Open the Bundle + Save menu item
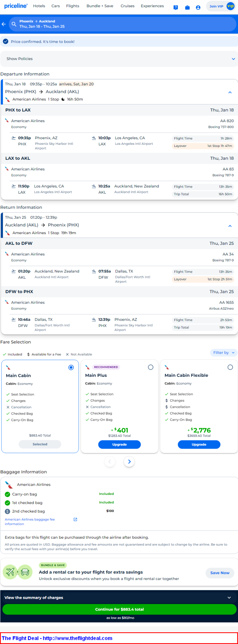238x644 pixels. click(x=100, y=6)
